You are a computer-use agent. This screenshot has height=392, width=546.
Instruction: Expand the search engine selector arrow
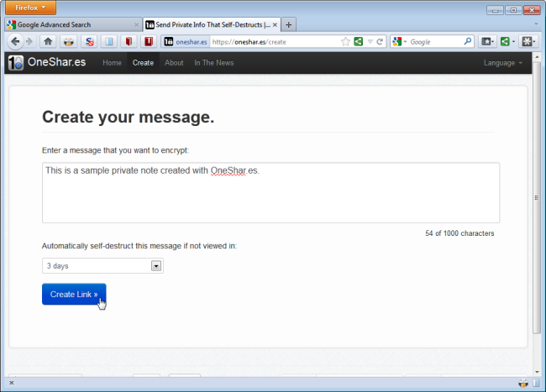405,42
